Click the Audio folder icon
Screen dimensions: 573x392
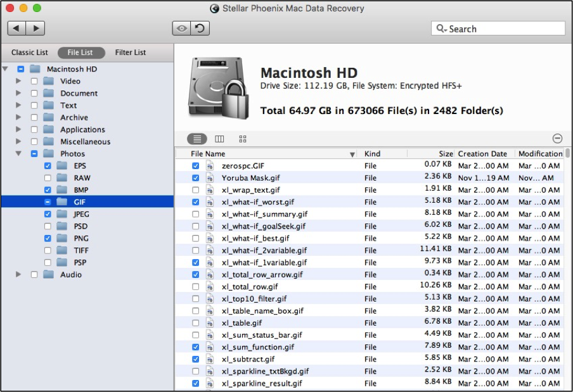[x=49, y=274]
